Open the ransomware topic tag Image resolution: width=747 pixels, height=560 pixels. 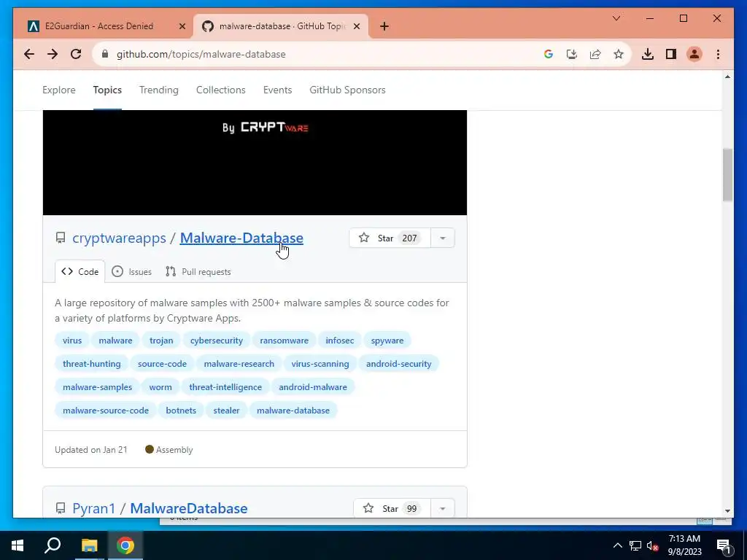[284, 341]
